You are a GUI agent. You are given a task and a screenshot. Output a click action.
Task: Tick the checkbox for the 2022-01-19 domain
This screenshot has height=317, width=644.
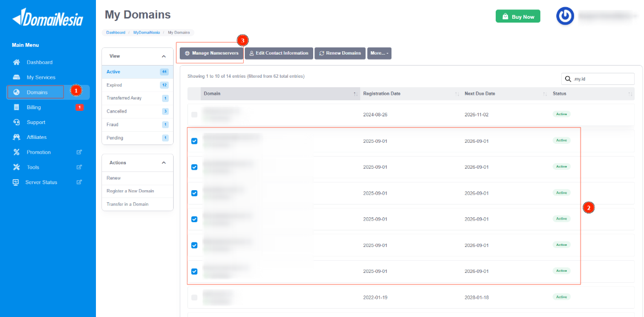coord(194,297)
